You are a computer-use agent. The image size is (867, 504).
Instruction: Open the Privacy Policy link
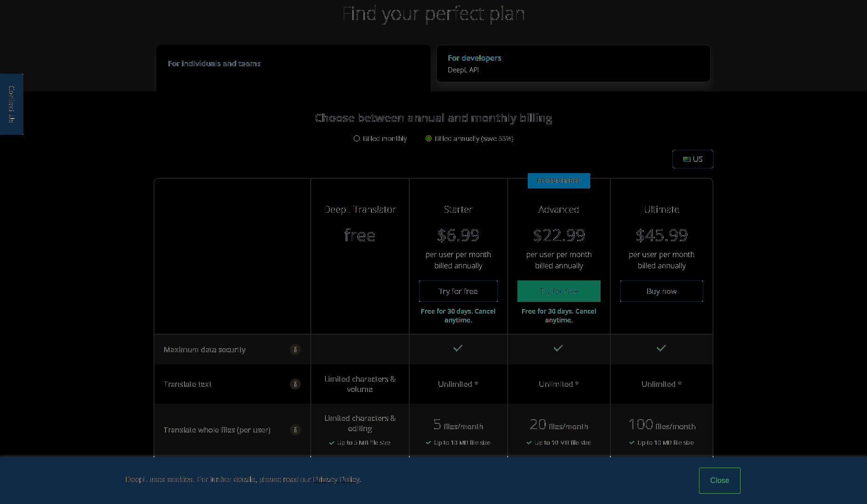tap(336, 480)
